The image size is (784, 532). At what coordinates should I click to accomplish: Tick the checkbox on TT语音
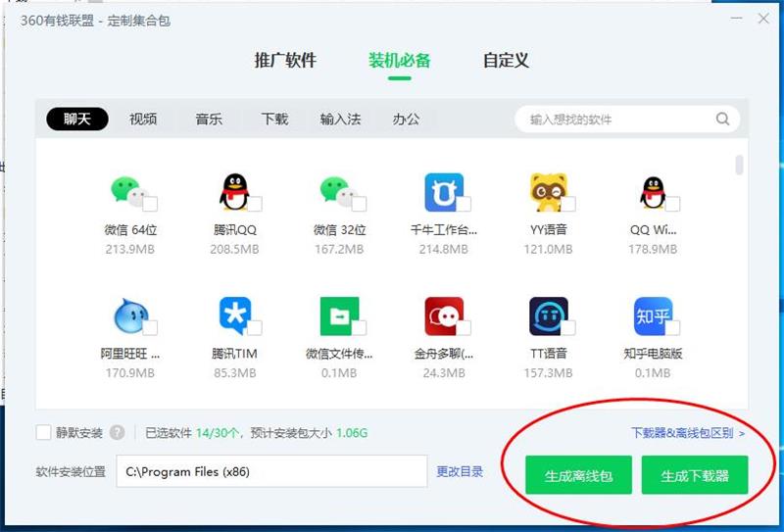tap(568, 327)
